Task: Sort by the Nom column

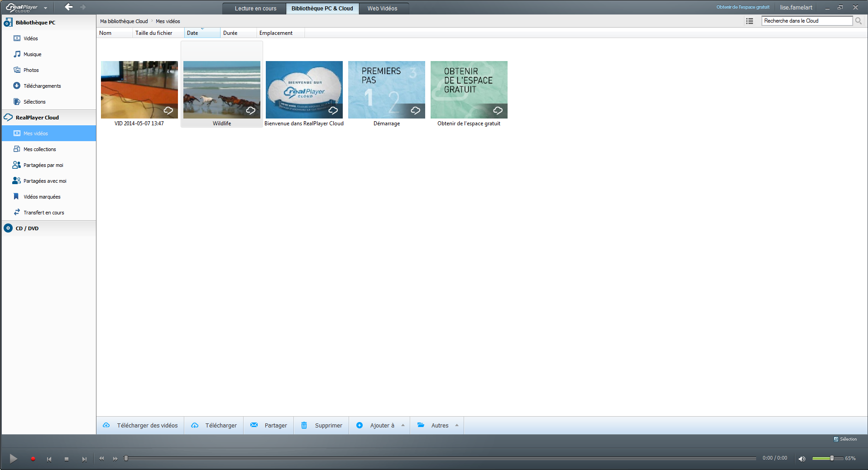Action: pyautogui.click(x=115, y=33)
